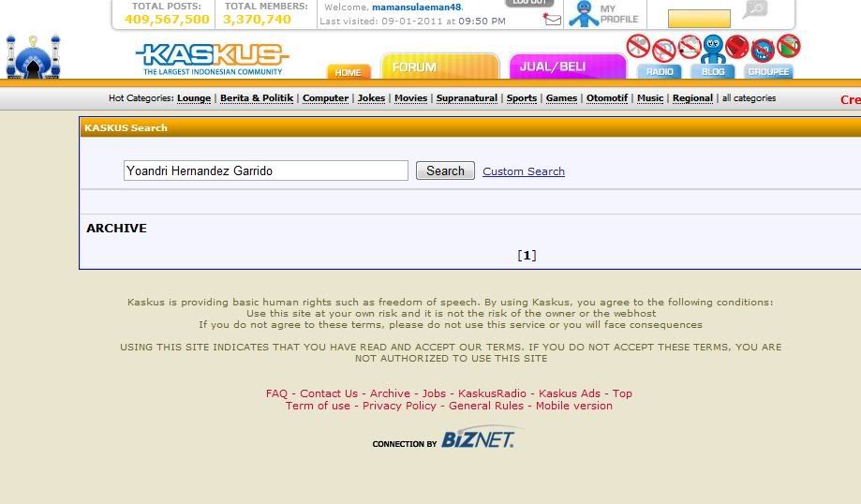The width and height of the screenshot is (861, 504).
Task: Open the FAQ footer link
Action: click(276, 393)
